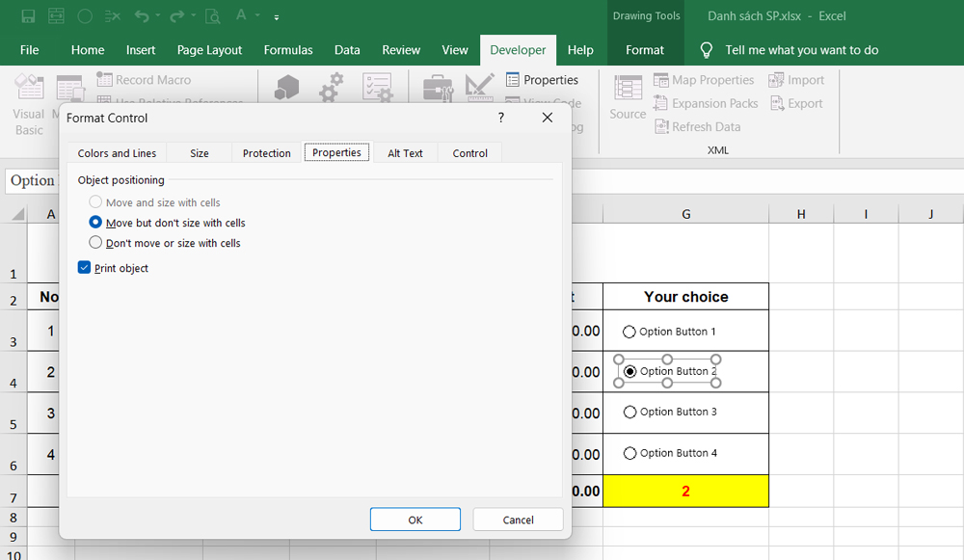Screen dimensions: 964x560
Task: Click OK in Format Control dialog
Action: [415, 520]
